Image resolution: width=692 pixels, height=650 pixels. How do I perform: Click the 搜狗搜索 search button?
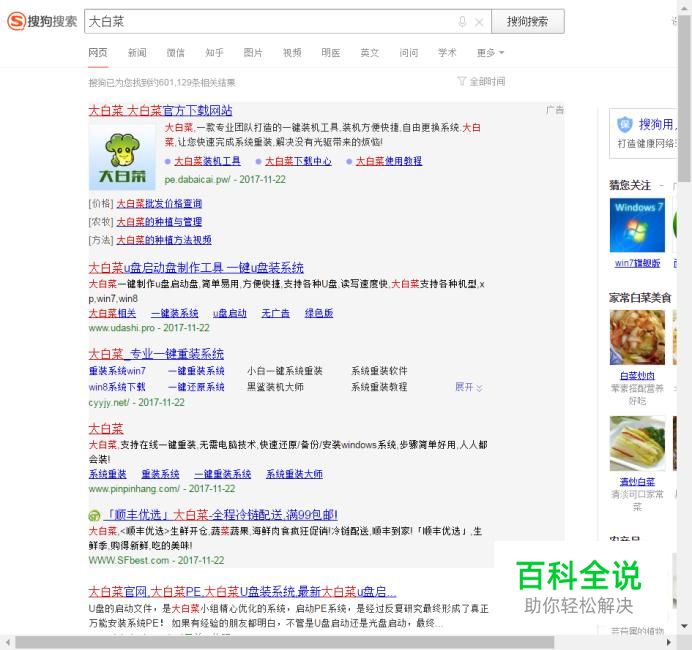point(528,21)
